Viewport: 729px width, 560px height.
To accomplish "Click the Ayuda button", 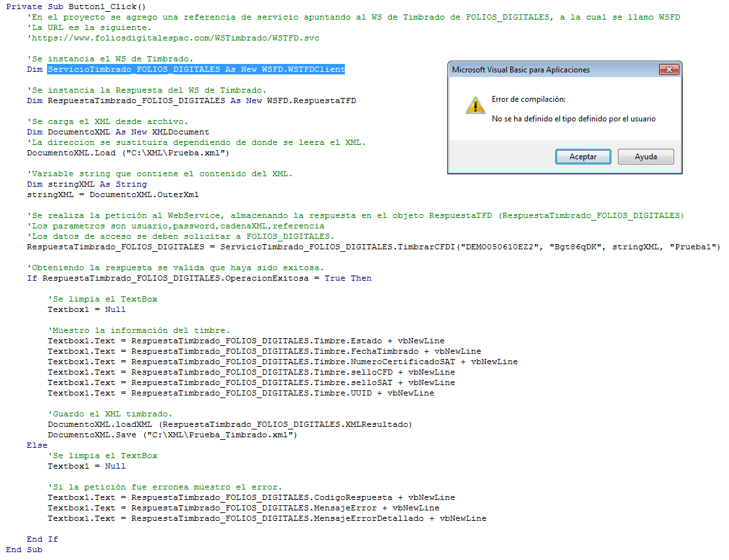I will point(645,156).
